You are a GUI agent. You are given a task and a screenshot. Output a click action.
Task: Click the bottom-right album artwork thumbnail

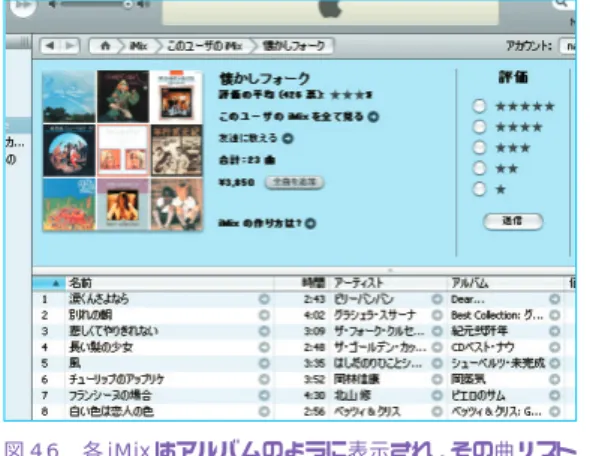[x=177, y=204]
